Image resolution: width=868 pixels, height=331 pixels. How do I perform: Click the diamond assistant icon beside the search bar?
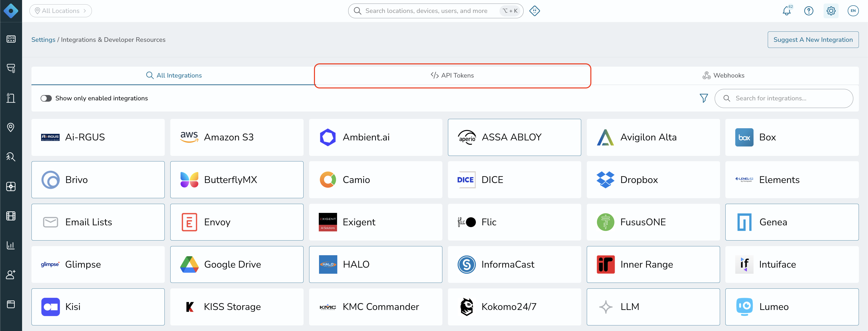pyautogui.click(x=535, y=11)
